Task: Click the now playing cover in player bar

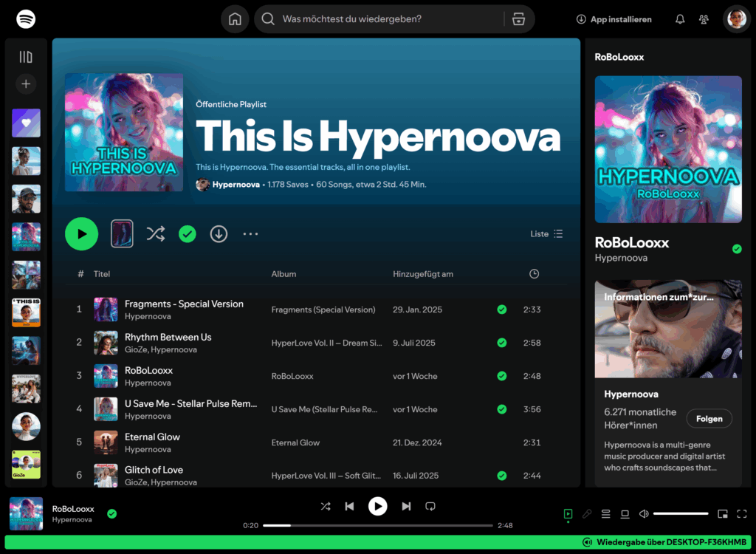Action: point(26,514)
